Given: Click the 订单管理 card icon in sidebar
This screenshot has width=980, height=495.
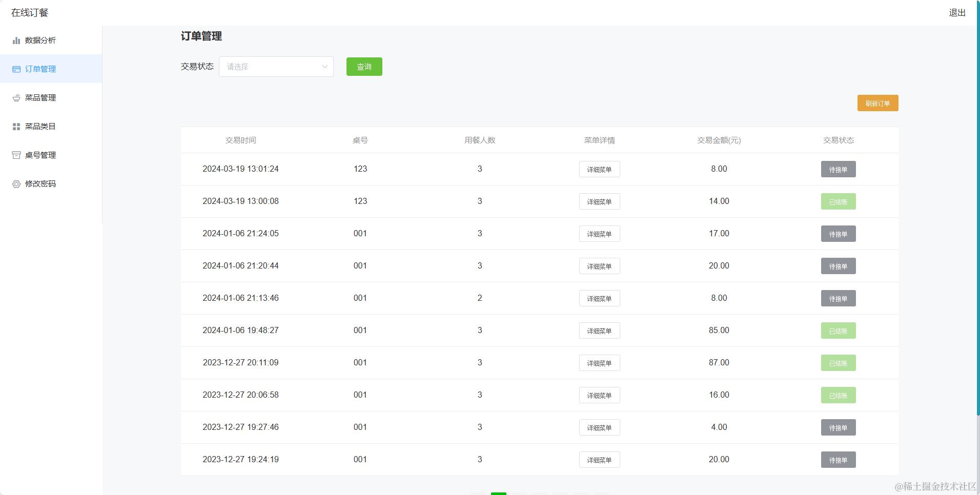Looking at the screenshot, I should click(x=16, y=69).
